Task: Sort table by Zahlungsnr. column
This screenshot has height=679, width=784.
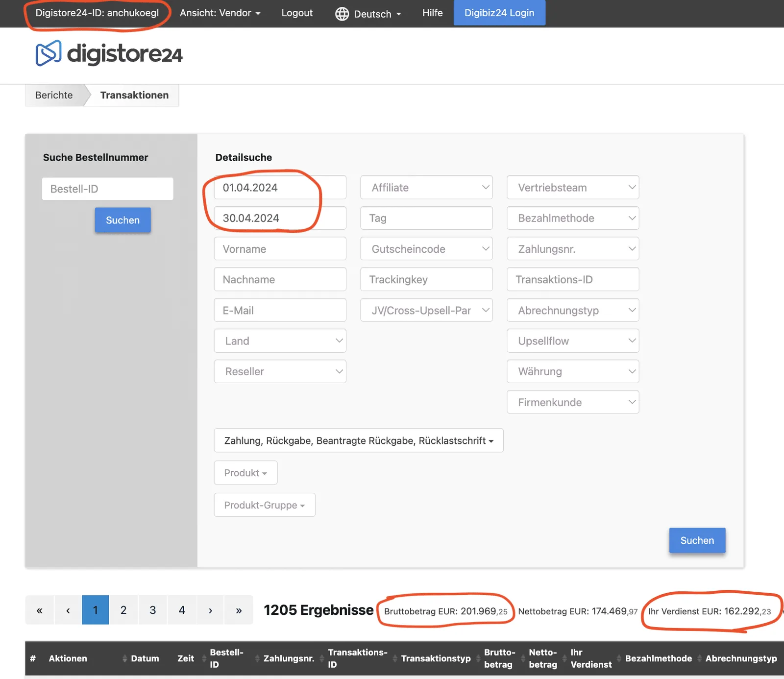Action: (289, 658)
